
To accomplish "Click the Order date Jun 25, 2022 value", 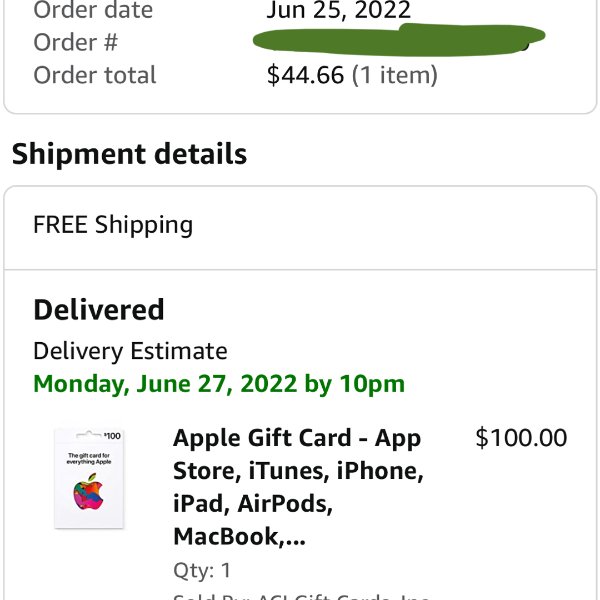I will 339,10.
